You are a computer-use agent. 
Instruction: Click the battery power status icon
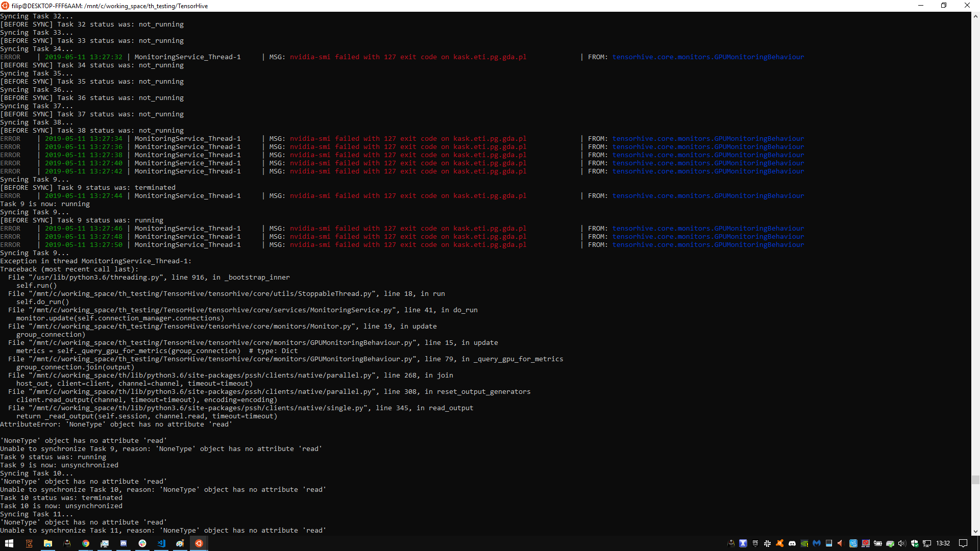click(878, 543)
